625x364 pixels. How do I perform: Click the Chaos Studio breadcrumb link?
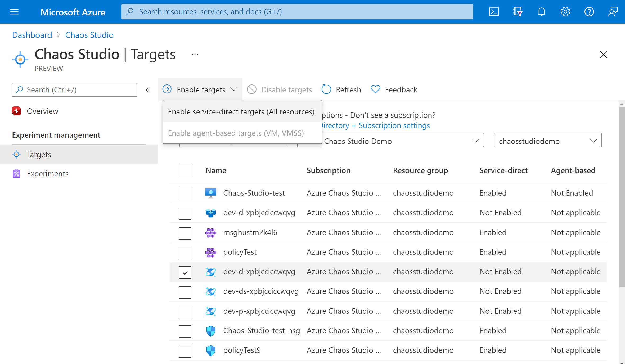(89, 35)
